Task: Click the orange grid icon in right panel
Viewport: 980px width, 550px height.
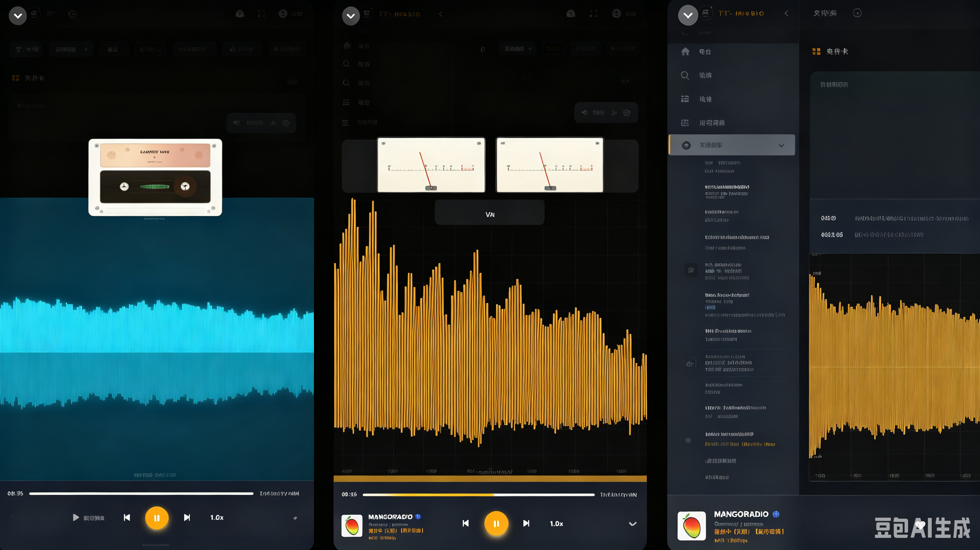Action: [816, 51]
